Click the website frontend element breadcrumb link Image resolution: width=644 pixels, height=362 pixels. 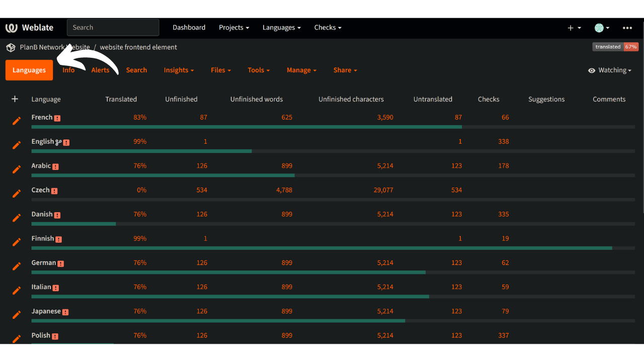tap(138, 47)
